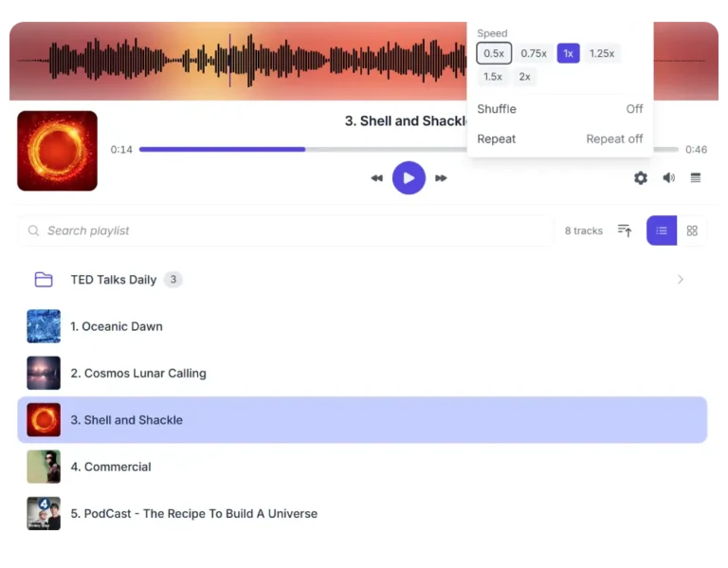Screen dimensions: 728x568
Task: Click the PodCast track thumbnail
Action: (x=44, y=514)
